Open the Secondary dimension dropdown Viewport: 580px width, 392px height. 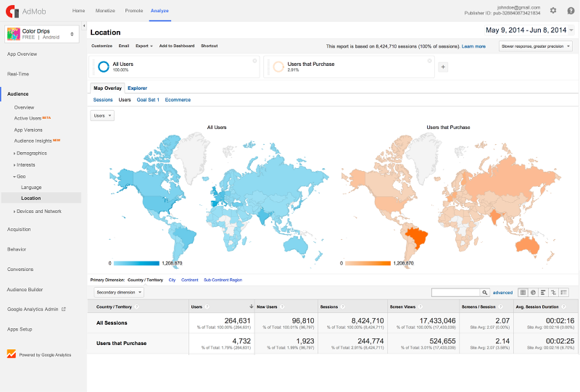tap(119, 292)
